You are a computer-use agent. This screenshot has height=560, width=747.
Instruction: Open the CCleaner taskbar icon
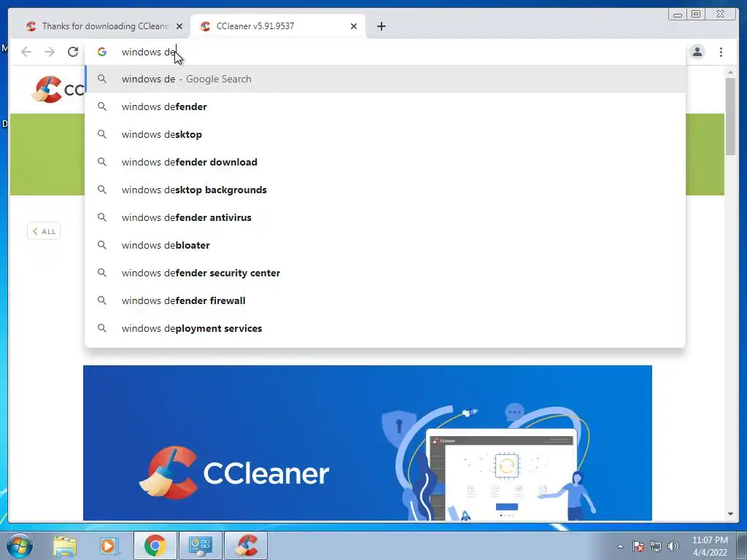pyautogui.click(x=246, y=545)
